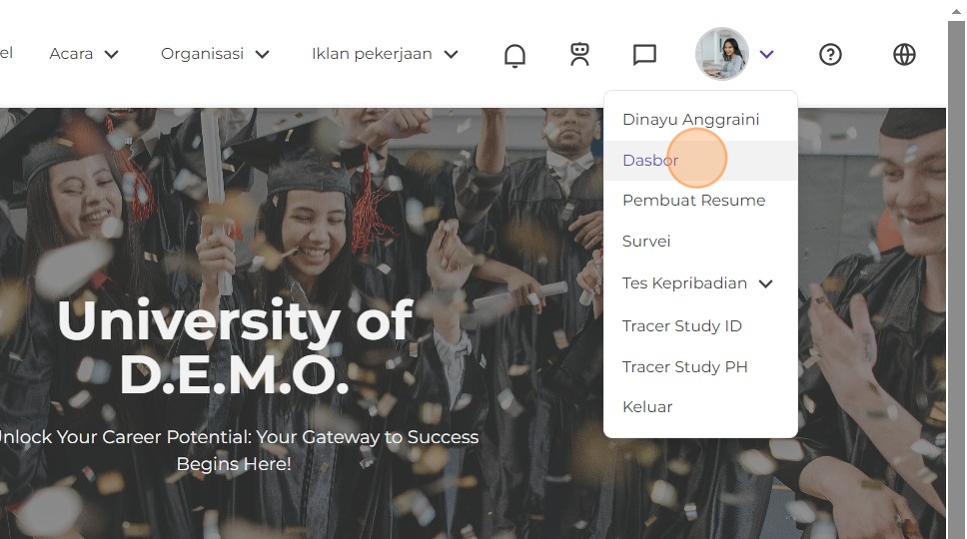The width and height of the screenshot is (967, 539).
Task: Click the University of D.E.M.O. heading
Action: (234, 347)
